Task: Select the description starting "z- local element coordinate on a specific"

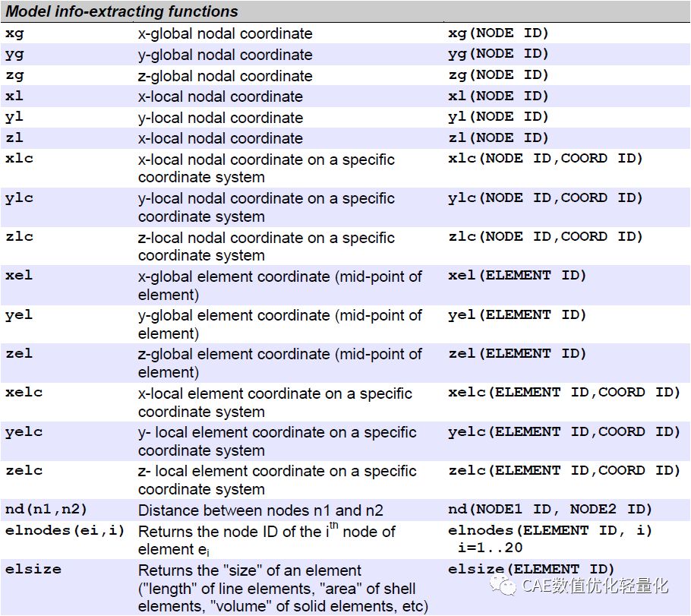Action: (277, 480)
